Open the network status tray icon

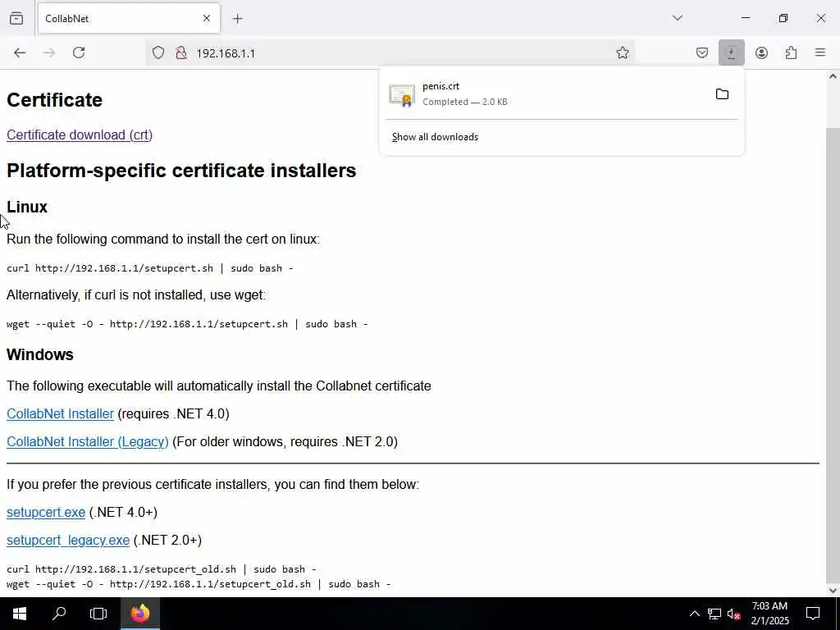point(714,614)
